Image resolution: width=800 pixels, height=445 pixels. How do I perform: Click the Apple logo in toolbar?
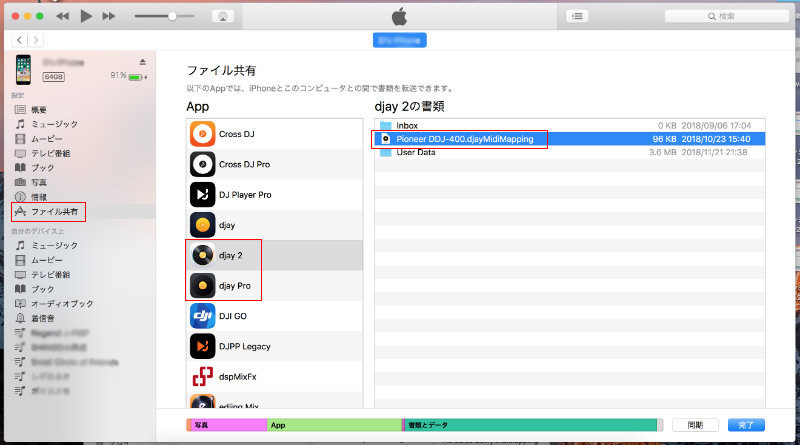(399, 16)
